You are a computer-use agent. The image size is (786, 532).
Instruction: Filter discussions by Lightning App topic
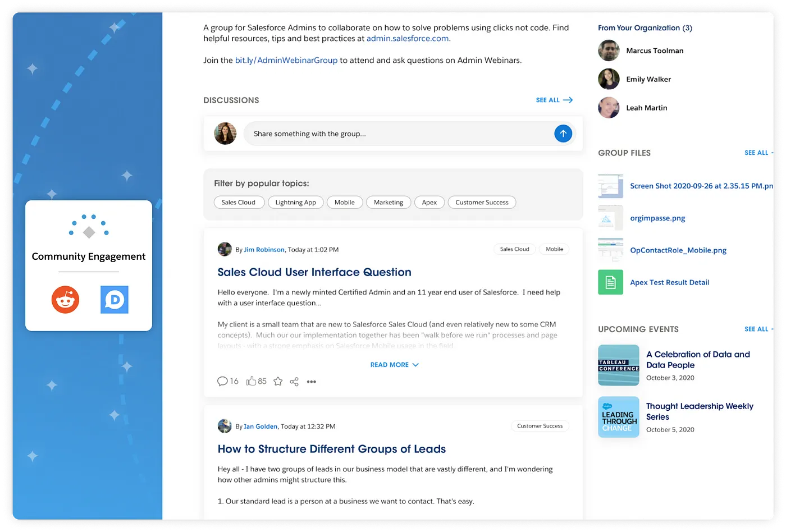click(x=296, y=202)
